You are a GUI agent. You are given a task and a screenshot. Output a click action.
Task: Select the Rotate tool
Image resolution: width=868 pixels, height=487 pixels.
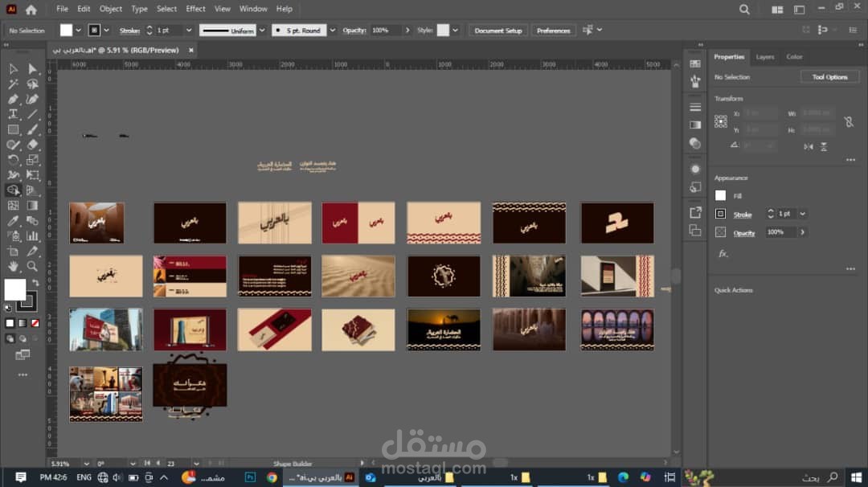click(x=14, y=160)
